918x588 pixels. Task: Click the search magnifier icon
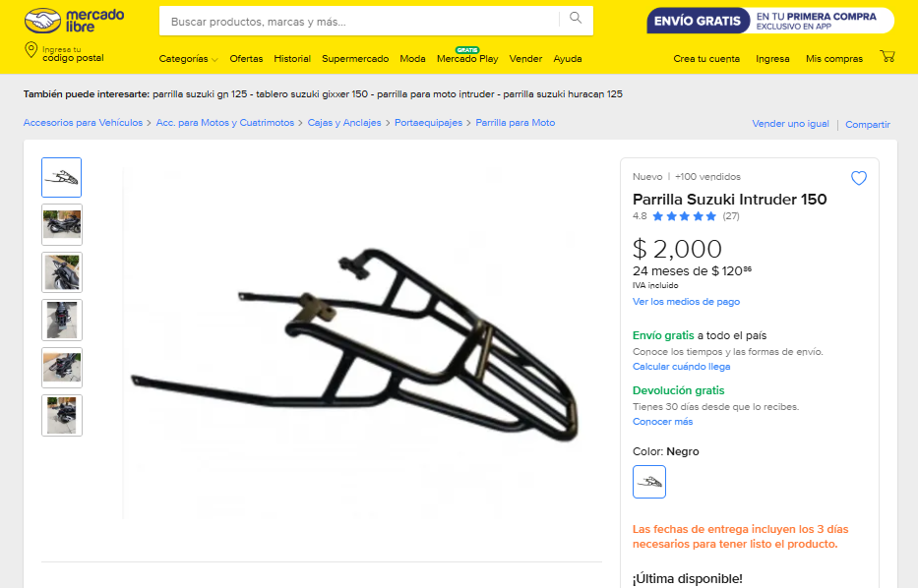tap(576, 18)
